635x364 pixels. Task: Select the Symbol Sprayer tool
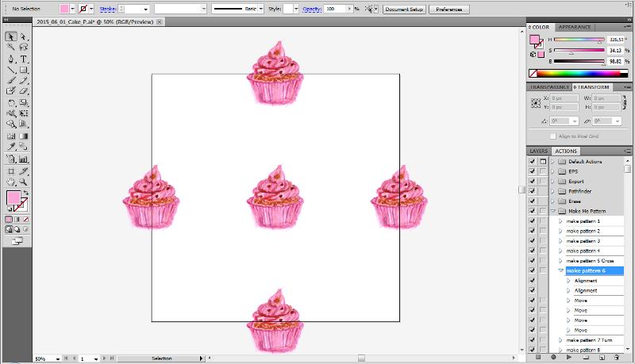(11, 159)
